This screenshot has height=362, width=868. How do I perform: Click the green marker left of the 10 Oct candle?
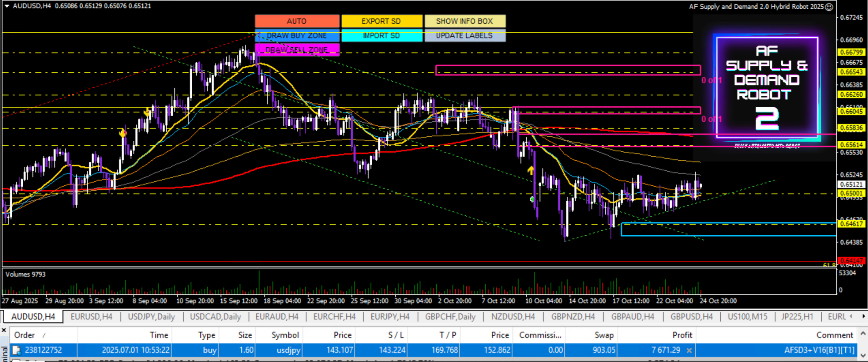tap(532, 199)
